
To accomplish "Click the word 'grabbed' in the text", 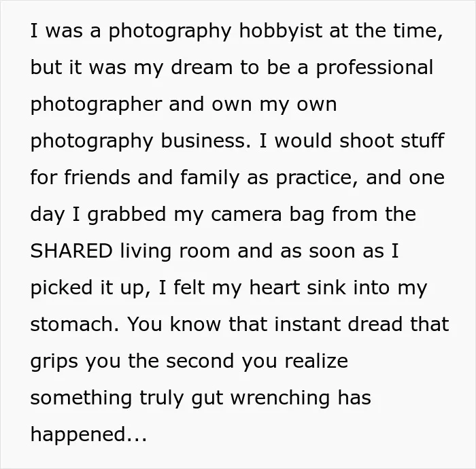I will pyautogui.click(x=127, y=215).
